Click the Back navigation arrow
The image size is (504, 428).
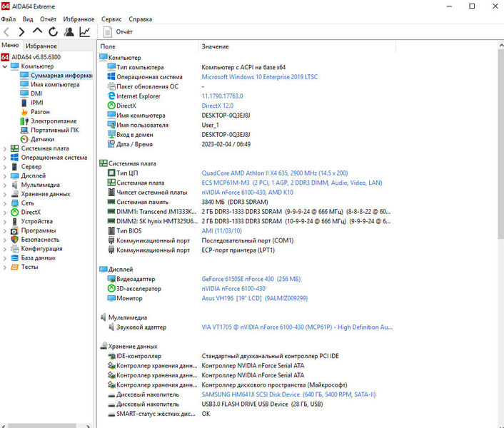[x=6, y=32]
